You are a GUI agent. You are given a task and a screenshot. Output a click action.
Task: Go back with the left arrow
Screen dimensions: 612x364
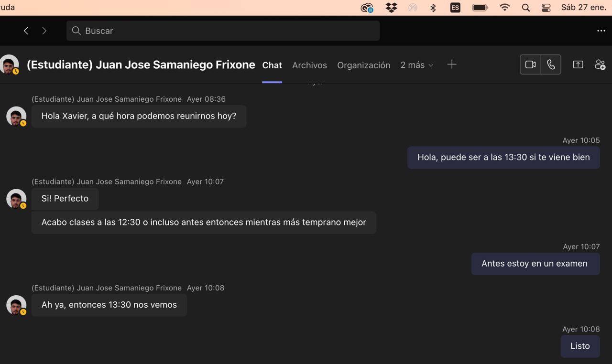[26, 31]
